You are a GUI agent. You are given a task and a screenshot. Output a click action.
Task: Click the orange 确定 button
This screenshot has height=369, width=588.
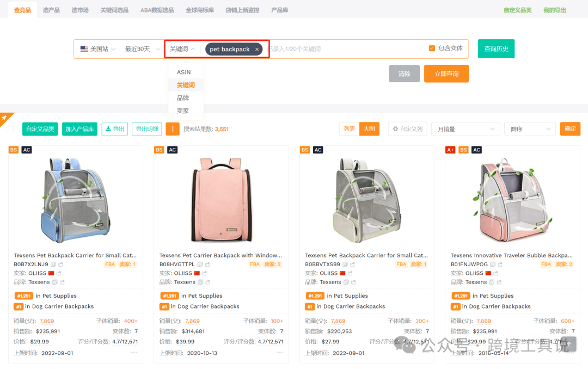pos(571,128)
